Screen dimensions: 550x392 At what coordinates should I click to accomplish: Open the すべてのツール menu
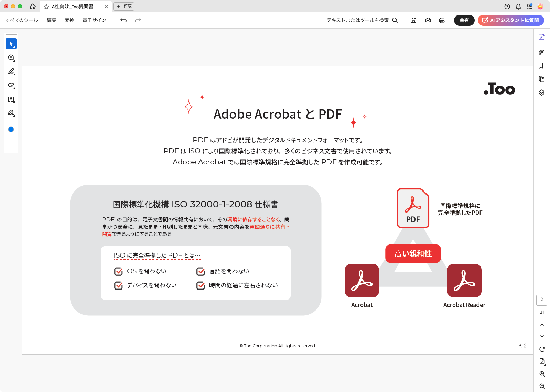(x=22, y=20)
